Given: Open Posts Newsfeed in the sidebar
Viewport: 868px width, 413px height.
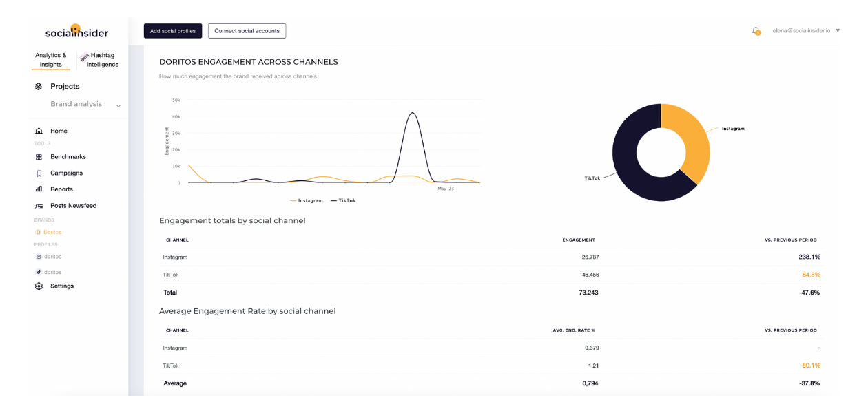Looking at the screenshot, I should coord(74,206).
